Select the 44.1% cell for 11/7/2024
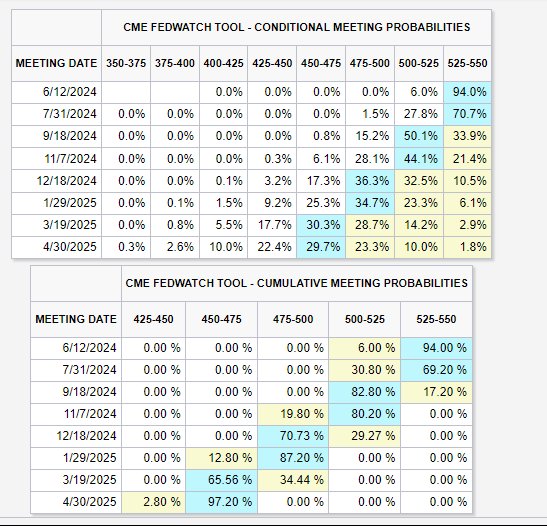The width and height of the screenshot is (547, 526). point(419,159)
